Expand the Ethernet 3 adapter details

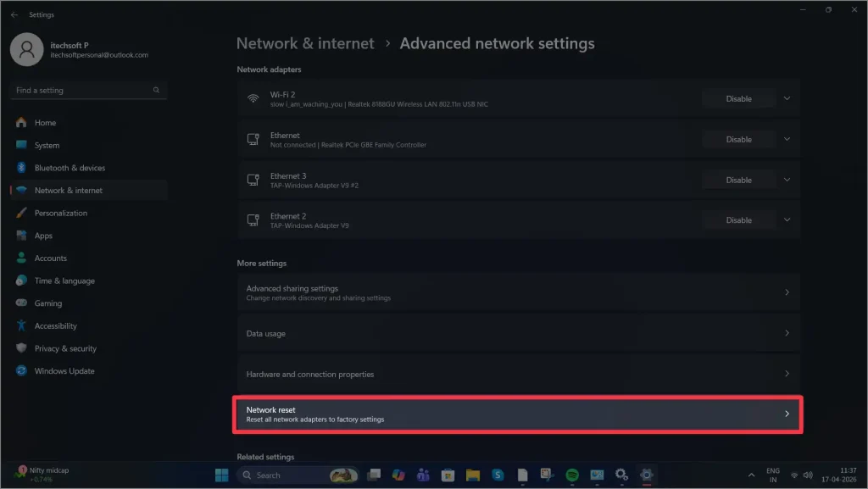click(787, 180)
